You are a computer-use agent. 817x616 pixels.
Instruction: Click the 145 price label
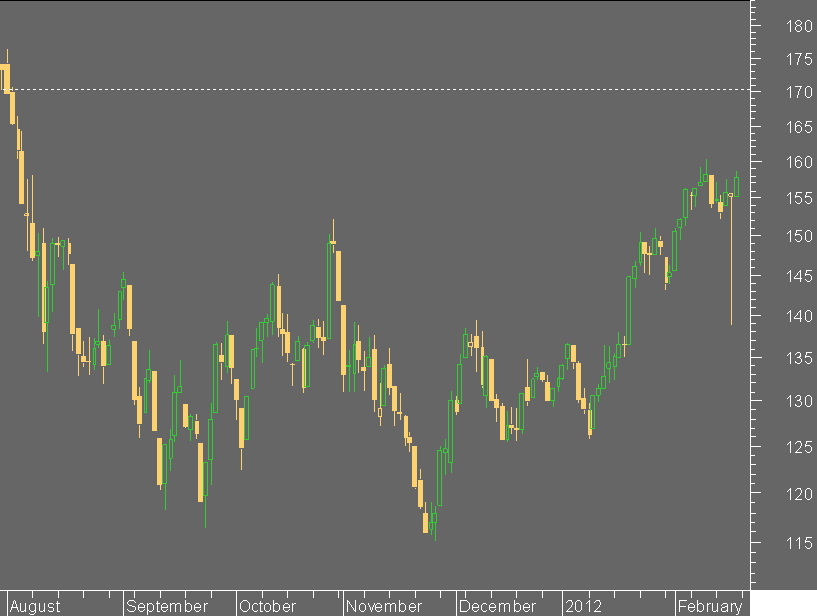[x=799, y=276]
